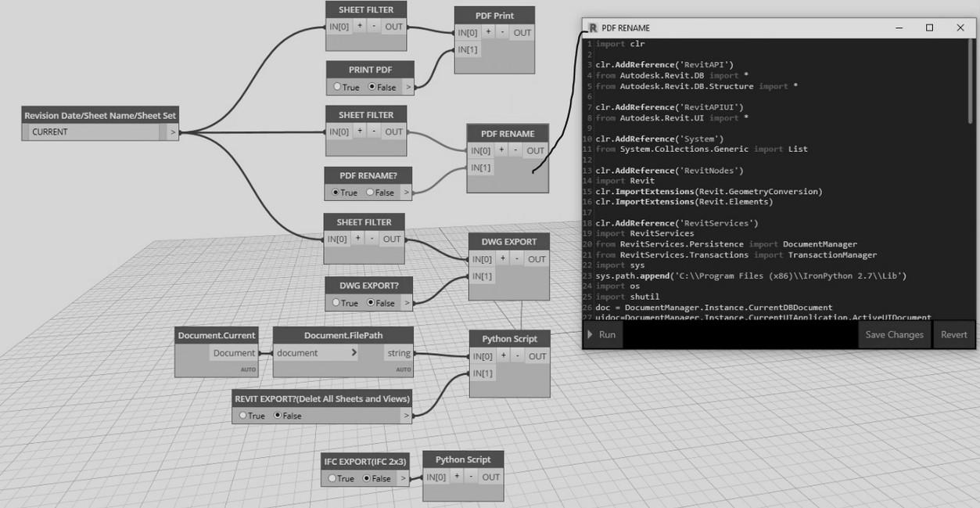Click the chevron on Document.FilePath document input
This screenshot has width=980, height=508.
(354, 353)
